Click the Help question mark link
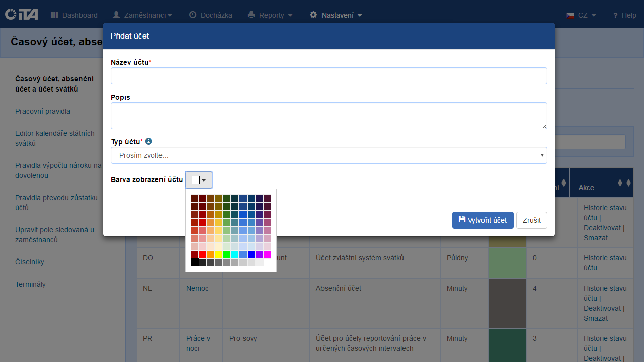This screenshot has height=362, width=644. pyautogui.click(x=624, y=15)
